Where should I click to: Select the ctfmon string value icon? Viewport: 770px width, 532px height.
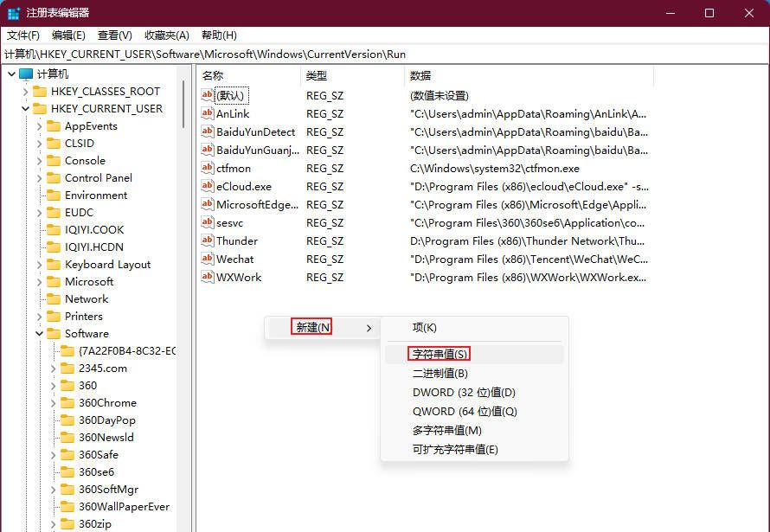(x=206, y=168)
